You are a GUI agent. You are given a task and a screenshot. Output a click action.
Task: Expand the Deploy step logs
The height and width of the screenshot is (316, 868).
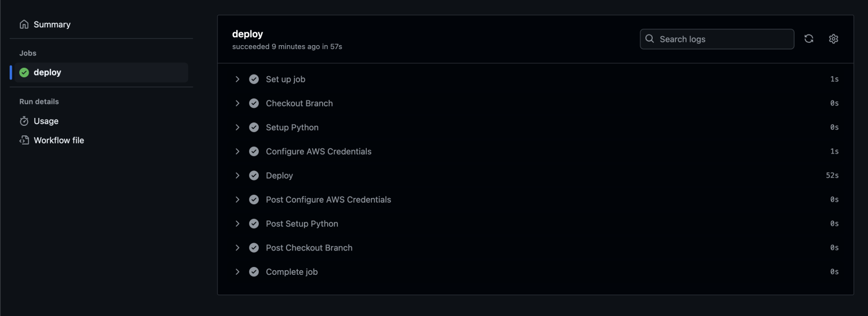[237, 175]
